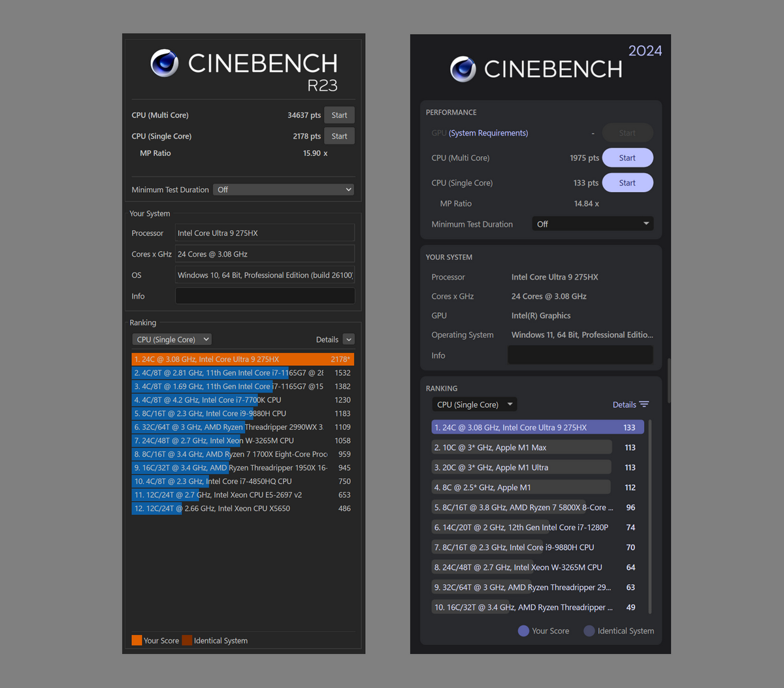The width and height of the screenshot is (784, 688).
Task: Click the brown Identical System swatch in R23
Action: click(x=187, y=640)
